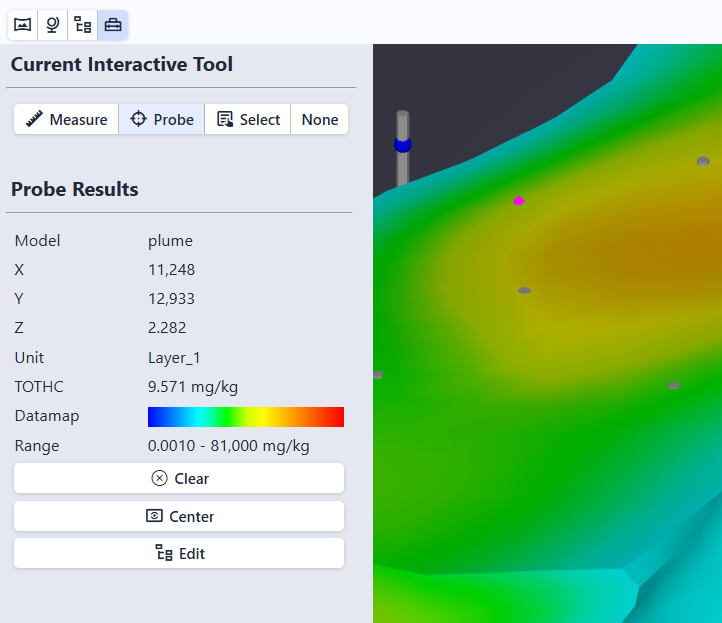The image size is (722, 623).
Task: Activate the Probe tool
Action: click(x=162, y=119)
